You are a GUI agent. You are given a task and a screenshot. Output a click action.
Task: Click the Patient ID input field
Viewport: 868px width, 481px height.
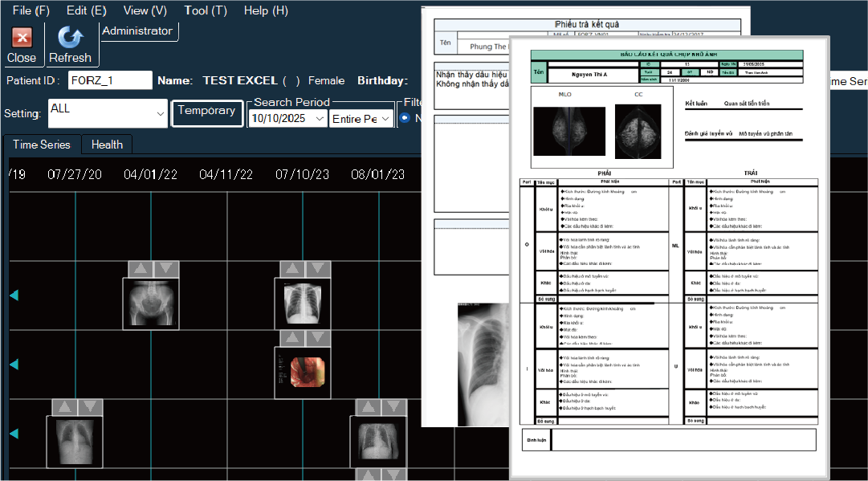(109, 80)
